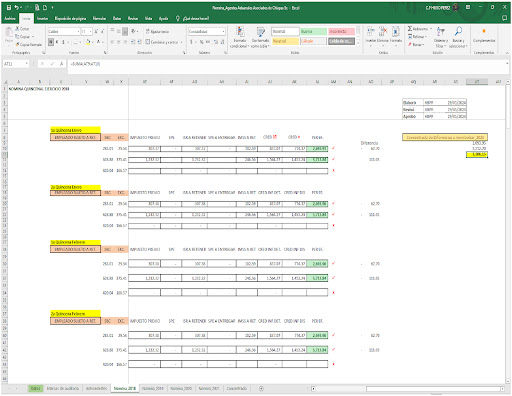This screenshot has height=396, width=512.
Task: Open the quick access toolbar customize arrow
Action: pyautogui.click(x=52, y=7)
